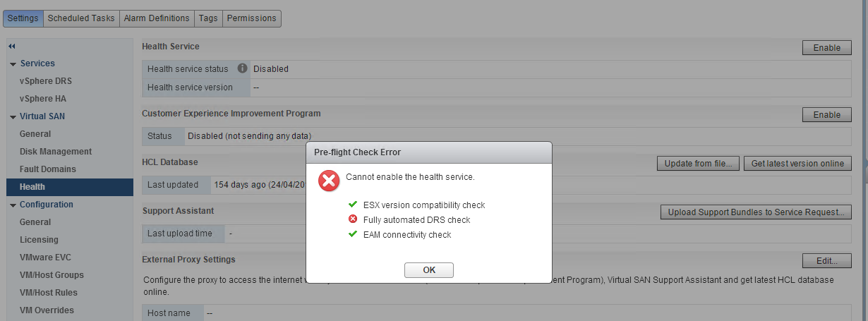Collapse the sidebar with double-arrow icon
The width and height of the screenshot is (868, 321).
12,47
